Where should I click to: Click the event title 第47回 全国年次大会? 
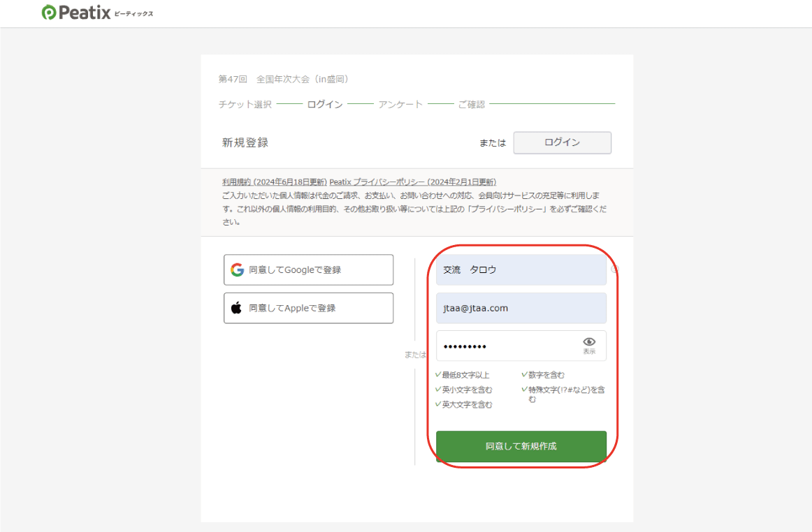[283, 79]
